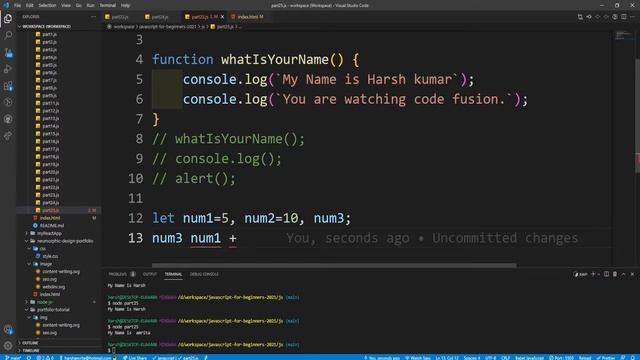Screen dimensions: 640x360
Task: Collapse the css folder
Action: pyautogui.click(x=43, y=249)
